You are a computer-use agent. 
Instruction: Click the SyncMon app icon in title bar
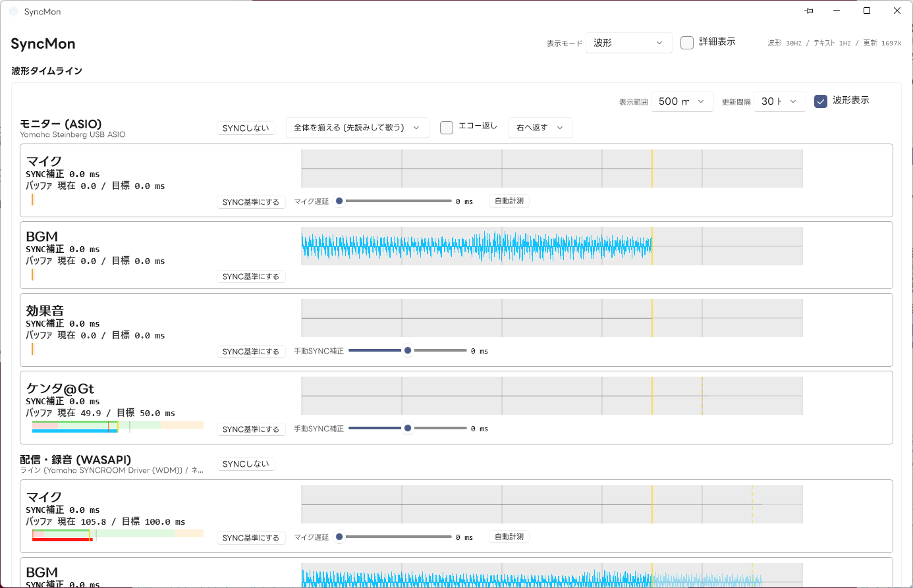[x=14, y=11]
